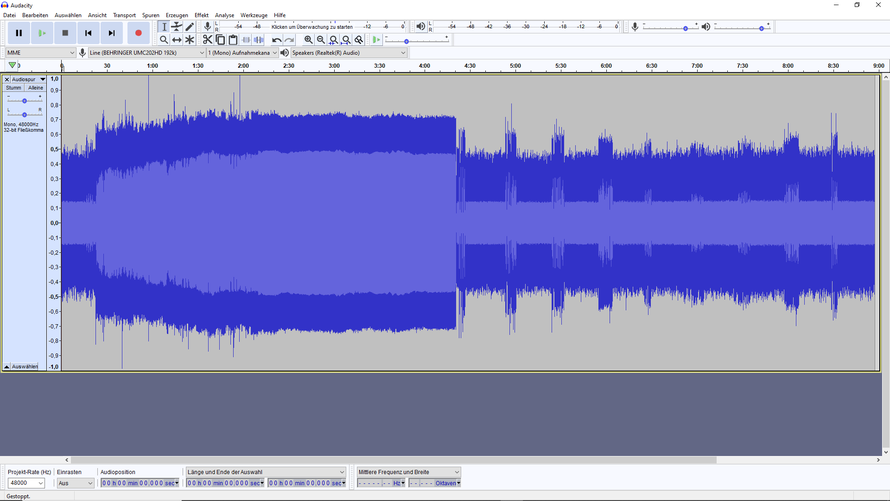Zoom out of the waveform
Screen dimensions: 890x501
point(321,40)
